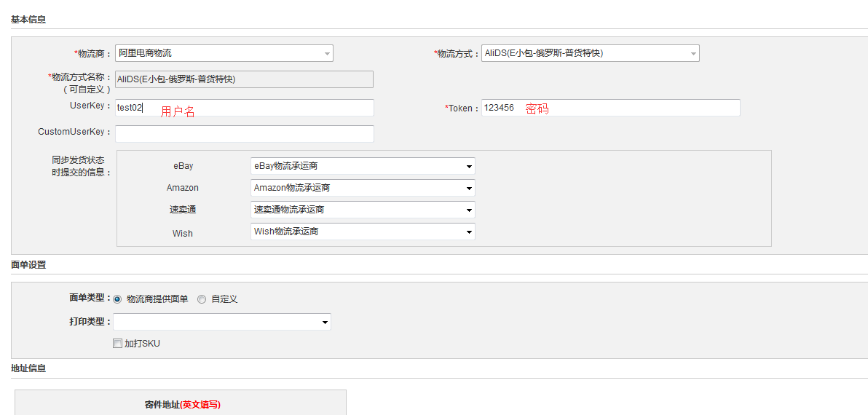Image resolution: width=868 pixels, height=415 pixels.
Task: Expand the Amazon物流承运商 dropdown
Action: pos(363,188)
